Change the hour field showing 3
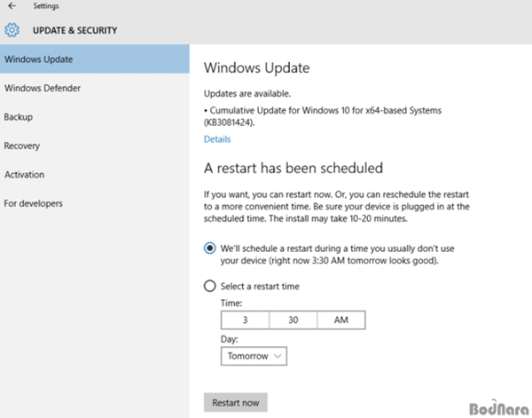The height and width of the screenshot is (418, 532). click(x=245, y=319)
